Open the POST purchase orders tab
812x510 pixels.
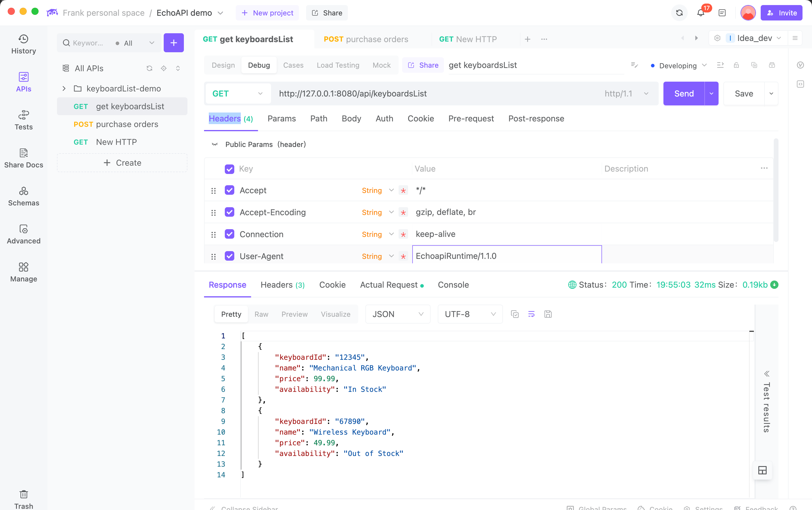pos(366,39)
